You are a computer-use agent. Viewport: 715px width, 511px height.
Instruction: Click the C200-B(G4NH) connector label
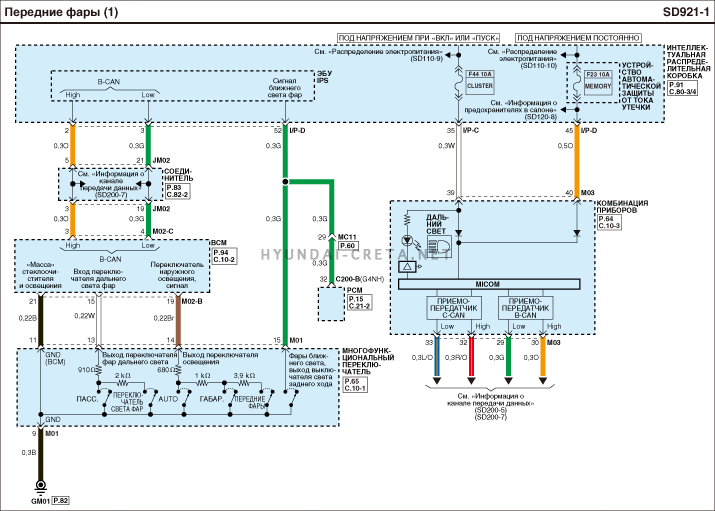[x=360, y=279]
